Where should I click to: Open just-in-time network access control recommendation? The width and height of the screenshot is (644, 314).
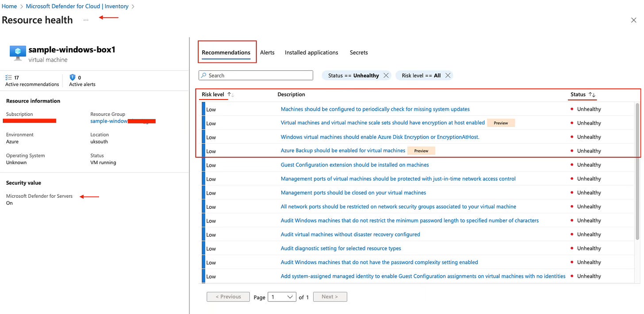click(398, 179)
